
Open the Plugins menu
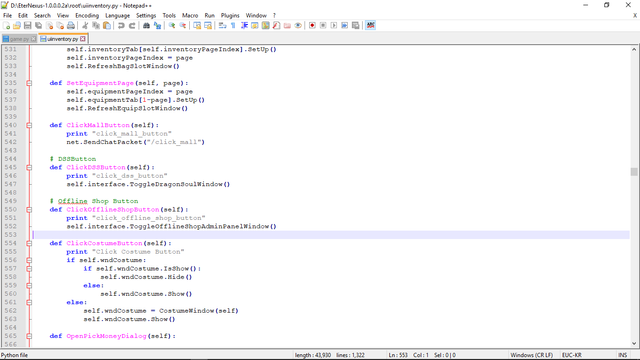230,16
